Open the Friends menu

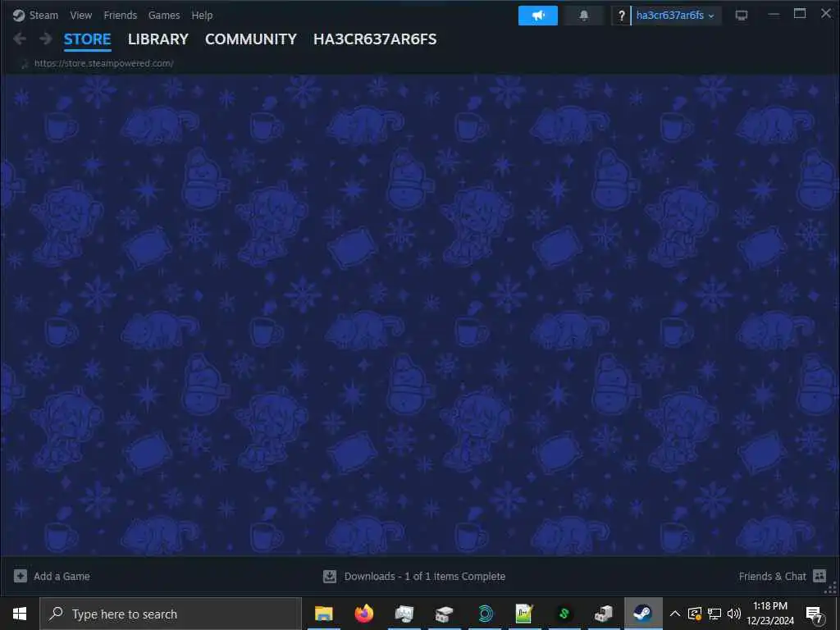coord(120,16)
